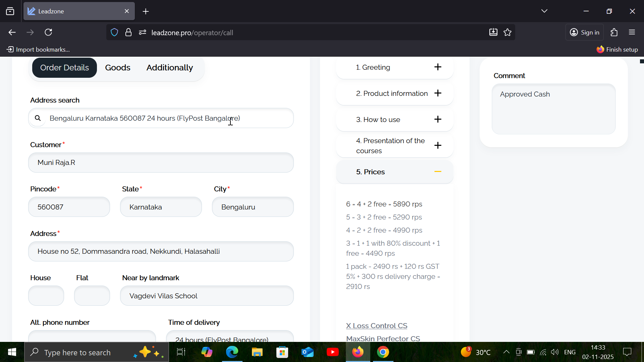644x362 pixels.
Task: Switch to the Additionally tab
Action: (x=169, y=68)
